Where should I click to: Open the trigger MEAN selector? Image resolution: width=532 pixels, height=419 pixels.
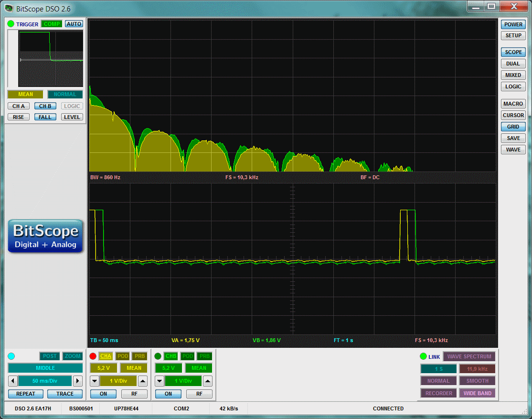(x=25, y=94)
